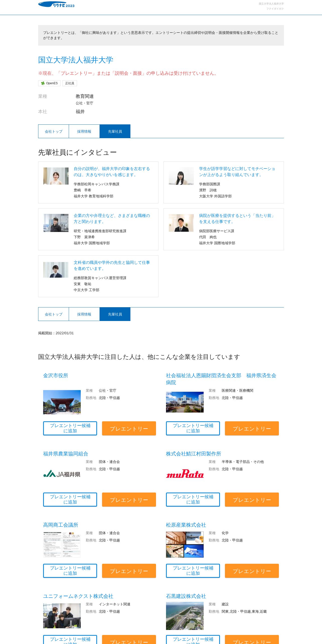The width and height of the screenshot is (322, 644).
Task: Pre-entry to 高岡商工会議所
Action: (129, 571)
